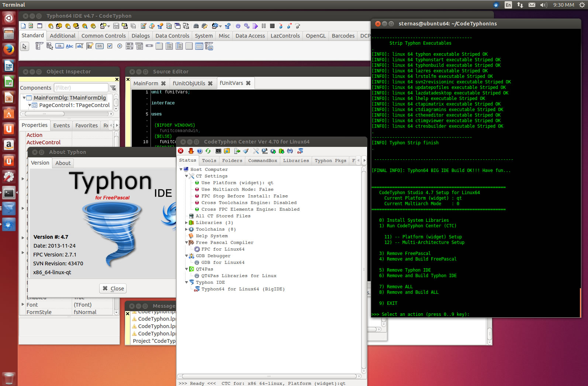The width and height of the screenshot is (588, 386).
Task: Click right arrow to scroll CodeTyphon Center tabs
Action: coord(364,161)
